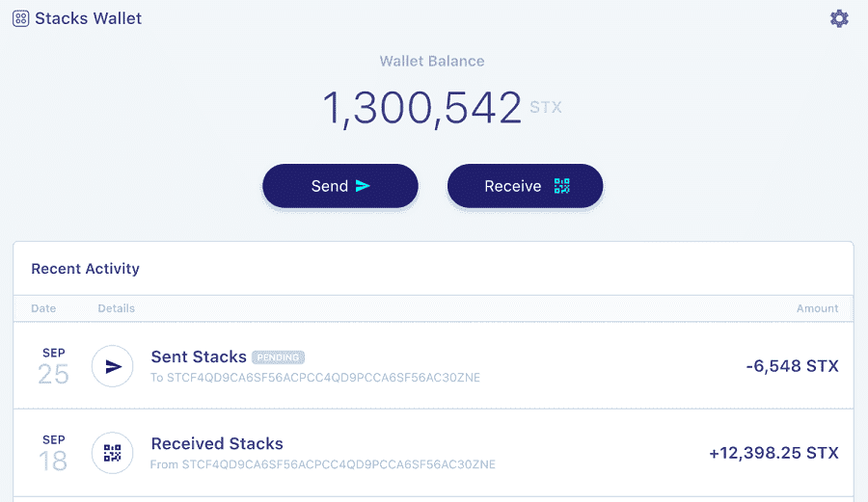Click the paper plane icon in Send button
The height and width of the screenshot is (502, 868).
tap(363, 186)
